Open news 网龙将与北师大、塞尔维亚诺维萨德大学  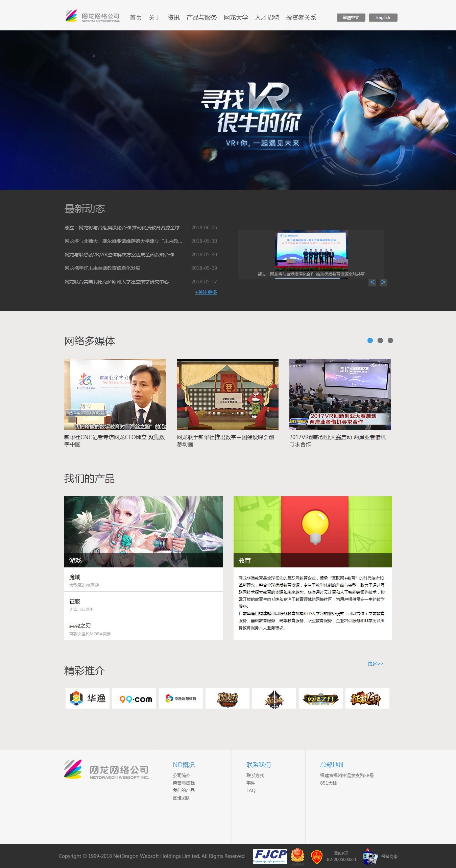pyautogui.click(x=123, y=241)
